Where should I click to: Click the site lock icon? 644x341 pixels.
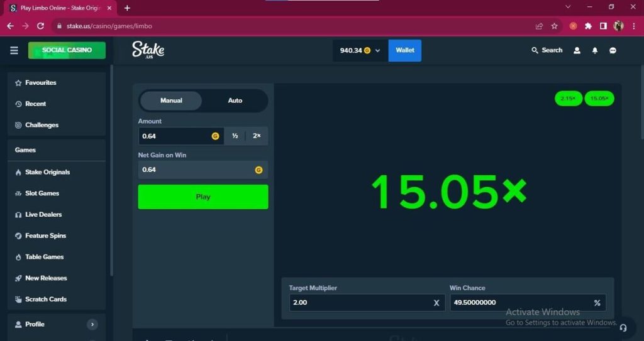(x=59, y=26)
